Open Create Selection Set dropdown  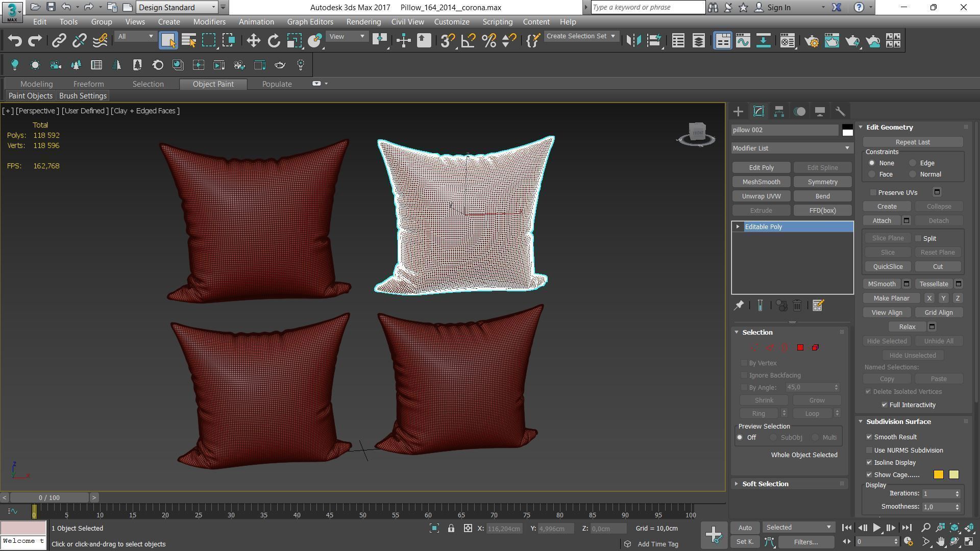(x=581, y=36)
